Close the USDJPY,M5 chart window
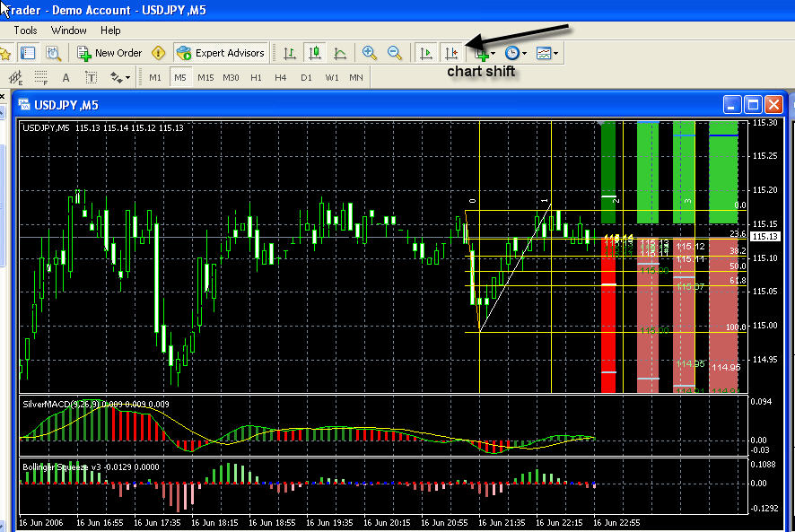This screenshot has width=795, height=532. [774, 105]
